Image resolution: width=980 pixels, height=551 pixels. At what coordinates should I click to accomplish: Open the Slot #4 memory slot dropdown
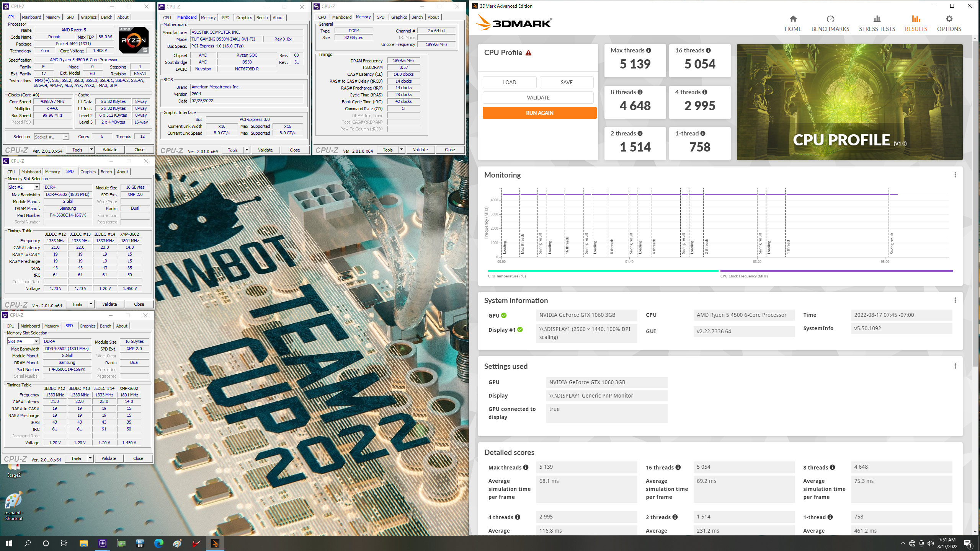coord(23,341)
